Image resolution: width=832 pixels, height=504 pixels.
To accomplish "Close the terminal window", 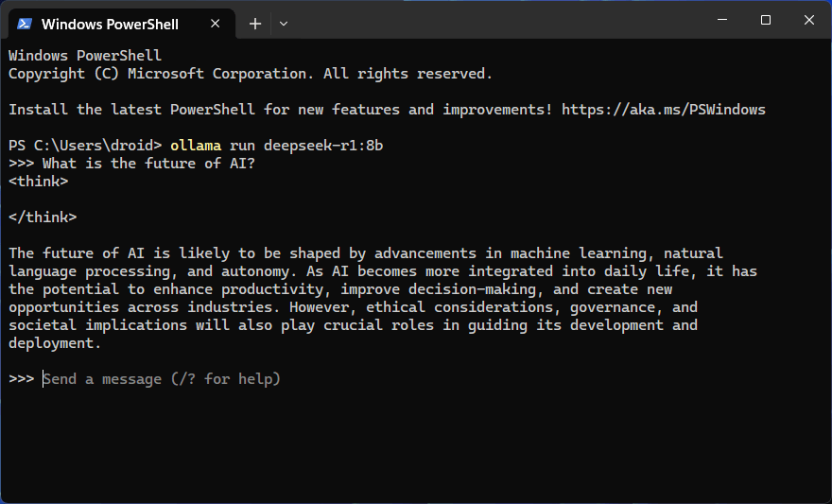I will (x=808, y=20).
